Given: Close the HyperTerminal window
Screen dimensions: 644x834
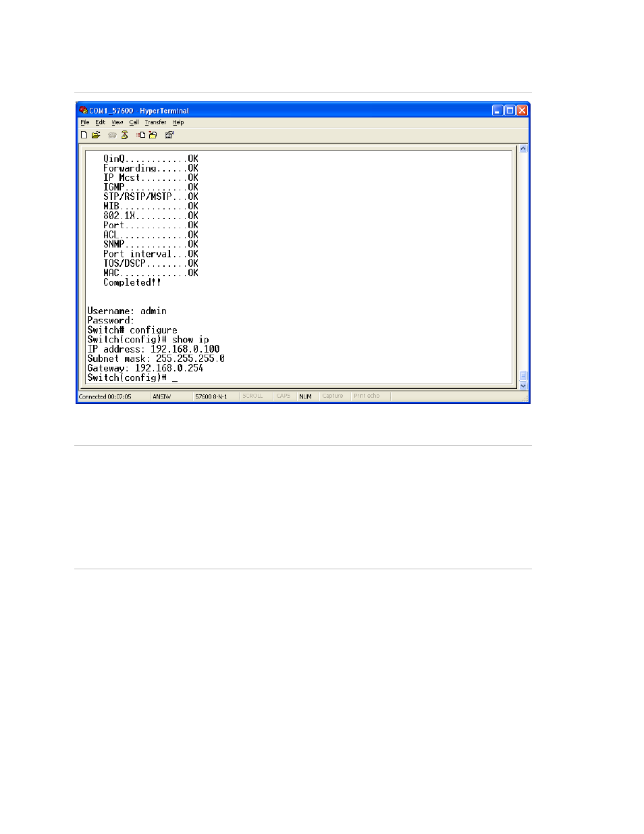Looking at the screenshot, I should 522,111.
